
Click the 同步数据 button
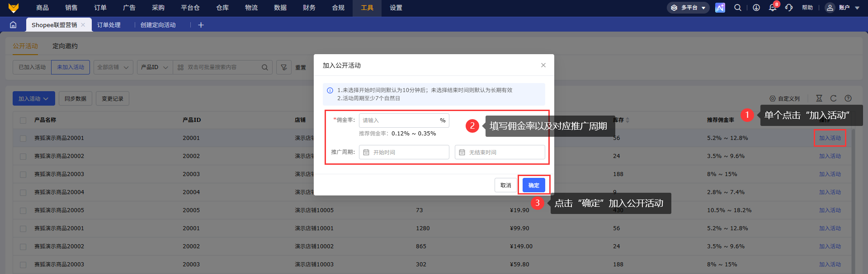(75, 98)
